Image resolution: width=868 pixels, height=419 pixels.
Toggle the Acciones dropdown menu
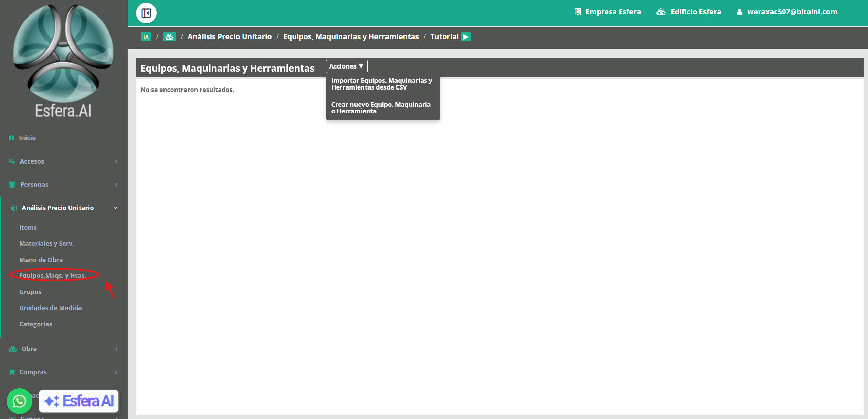pyautogui.click(x=346, y=66)
